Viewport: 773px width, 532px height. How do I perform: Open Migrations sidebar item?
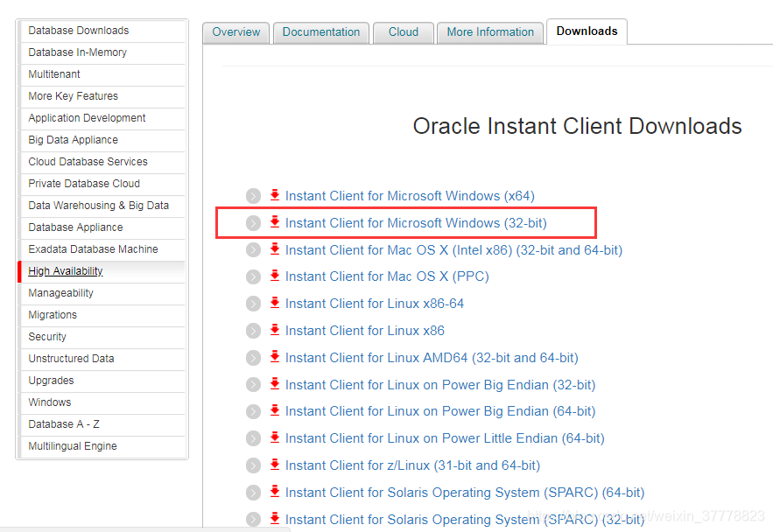(x=102, y=315)
